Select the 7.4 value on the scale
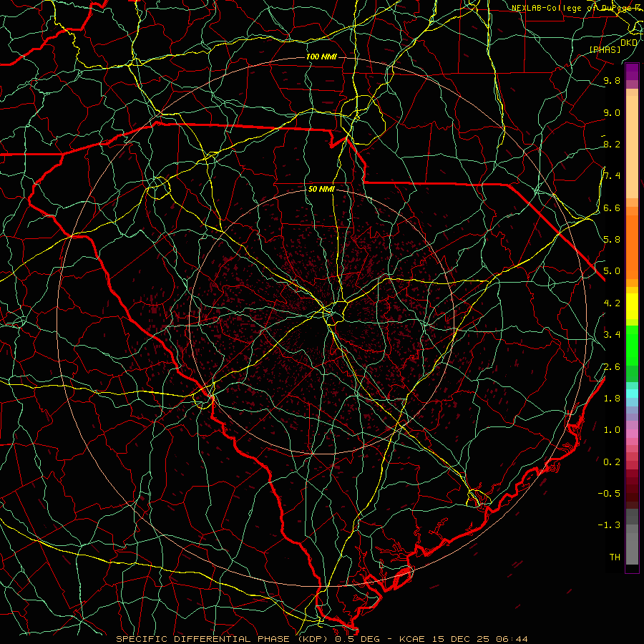 tap(612, 176)
